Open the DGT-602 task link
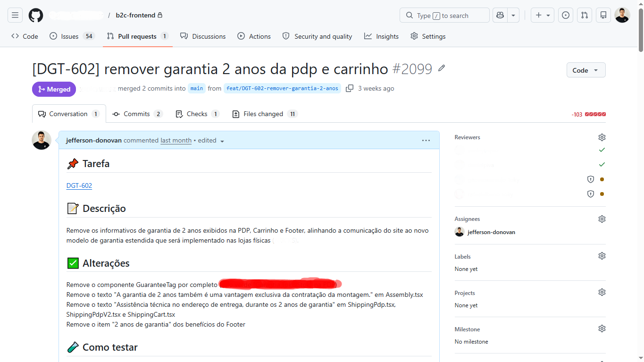Viewport: 644px width, 362px height. 79,185
